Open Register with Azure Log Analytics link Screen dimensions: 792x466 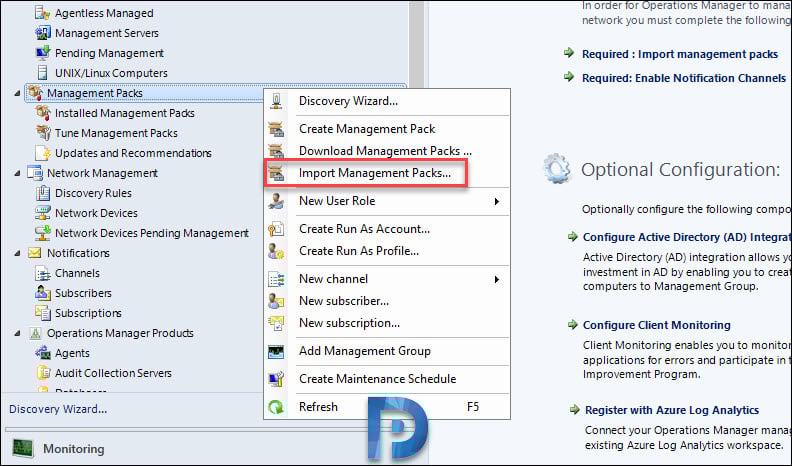click(x=672, y=410)
